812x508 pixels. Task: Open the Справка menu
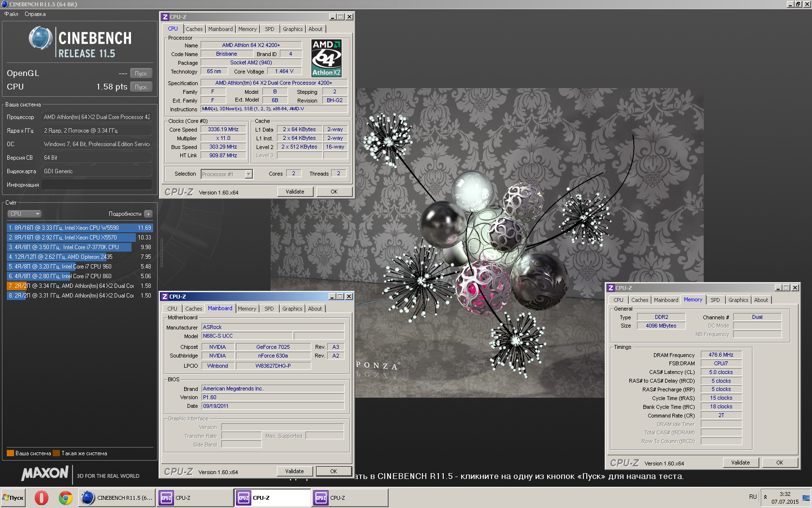35,14
